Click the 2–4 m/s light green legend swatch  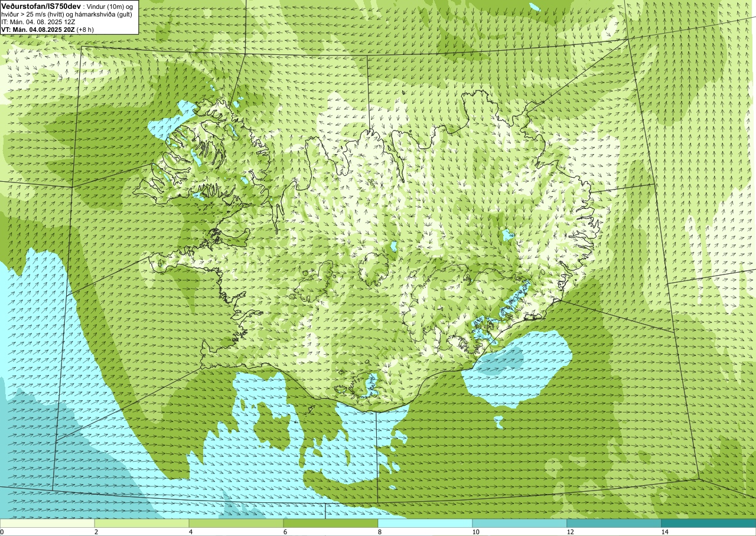(142, 523)
